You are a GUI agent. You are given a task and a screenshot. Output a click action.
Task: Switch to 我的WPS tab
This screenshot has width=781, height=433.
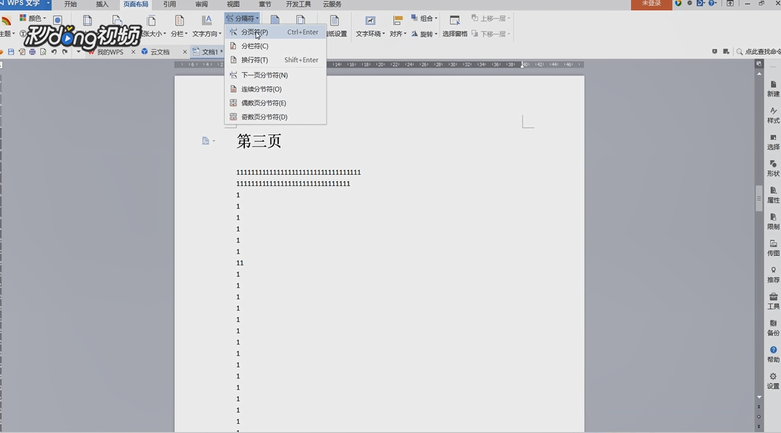110,52
